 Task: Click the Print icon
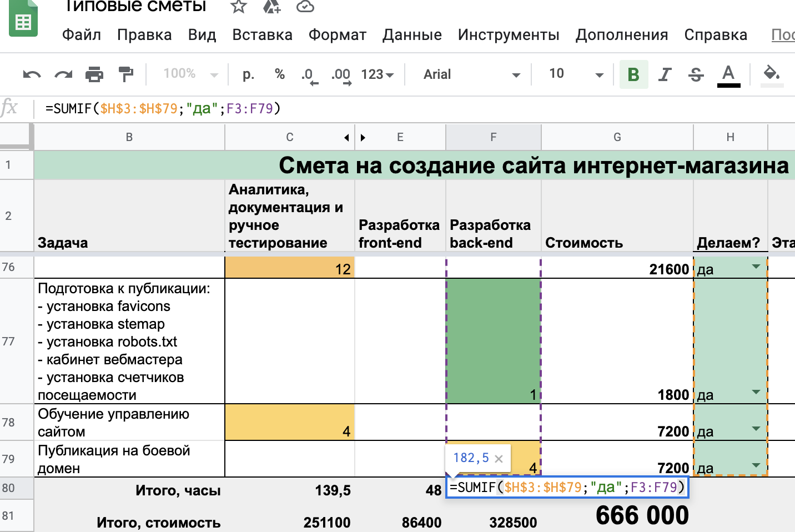click(94, 74)
